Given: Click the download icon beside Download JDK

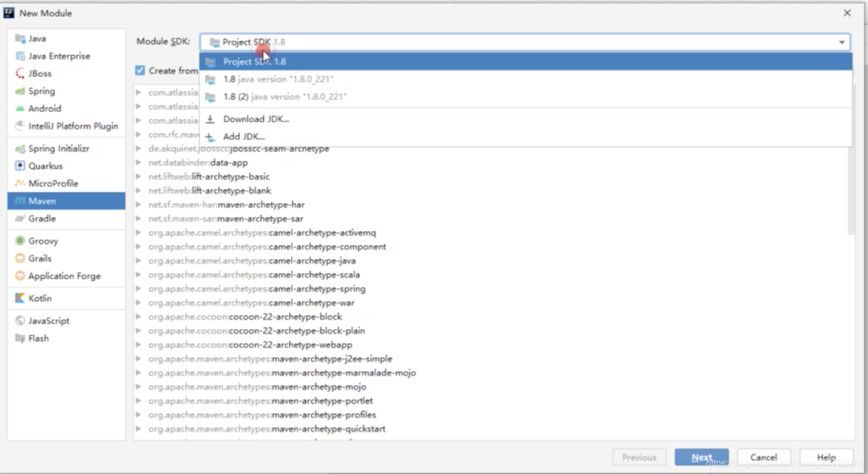Looking at the screenshot, I should coord(210,119).
